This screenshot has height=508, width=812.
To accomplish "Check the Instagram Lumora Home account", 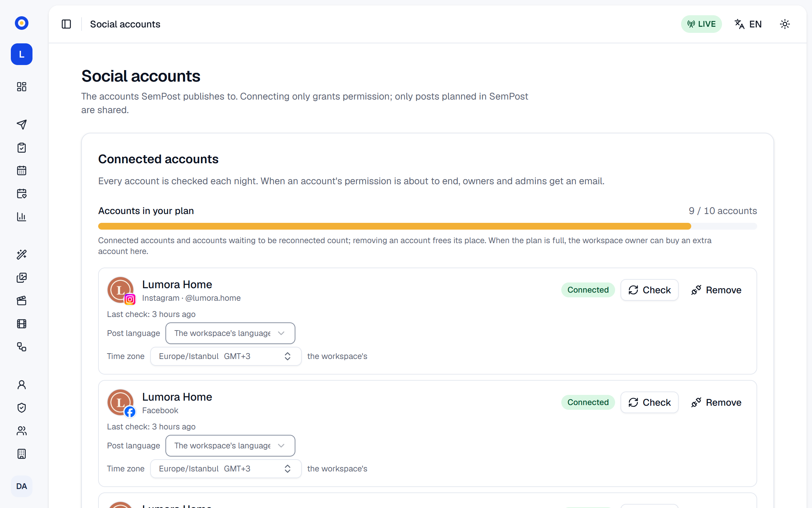I will pyautogui.click(x=650, y=290).
